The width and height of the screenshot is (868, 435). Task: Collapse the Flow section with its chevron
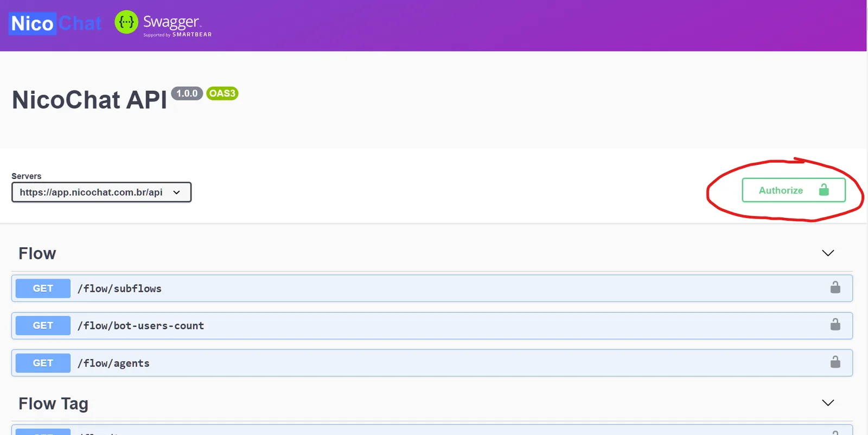(x=828, y=253)
